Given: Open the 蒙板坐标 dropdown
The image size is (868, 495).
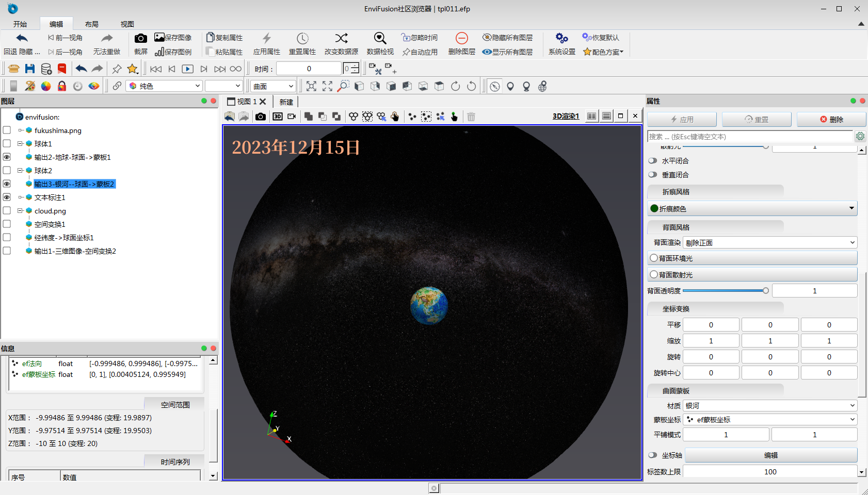Looking at the screenshot, I should tap(770, 420).
